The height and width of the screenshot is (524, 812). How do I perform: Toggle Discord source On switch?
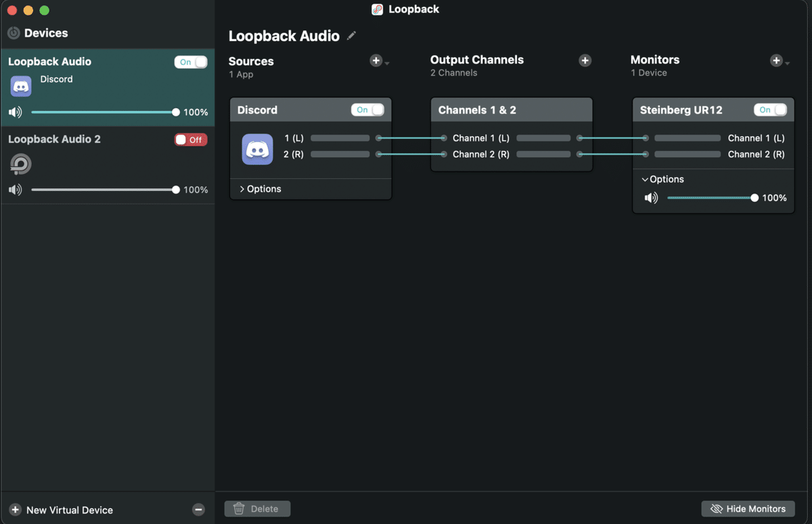[x=367, y=110]
